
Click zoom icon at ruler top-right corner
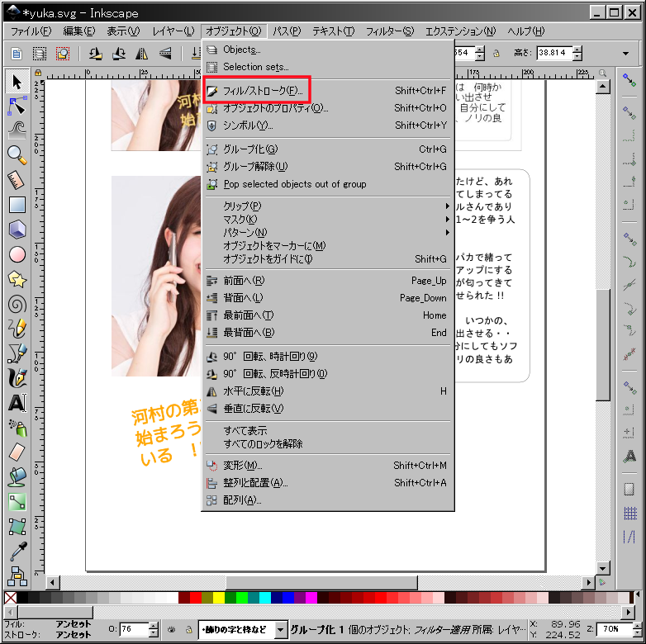pos(603,73)
